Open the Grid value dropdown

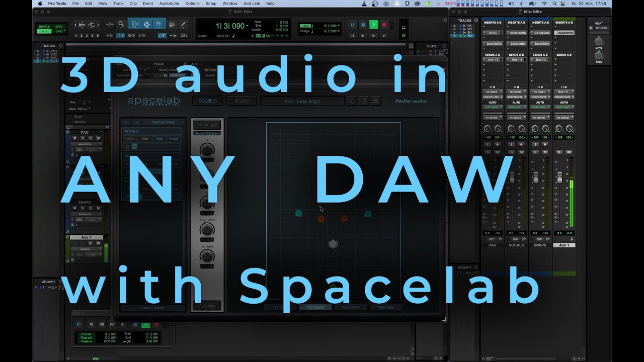click(x=339, y=25)
